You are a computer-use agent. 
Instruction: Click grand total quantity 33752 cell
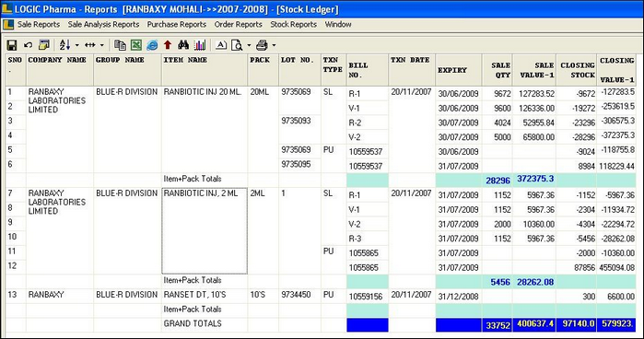tap(498, 325)
